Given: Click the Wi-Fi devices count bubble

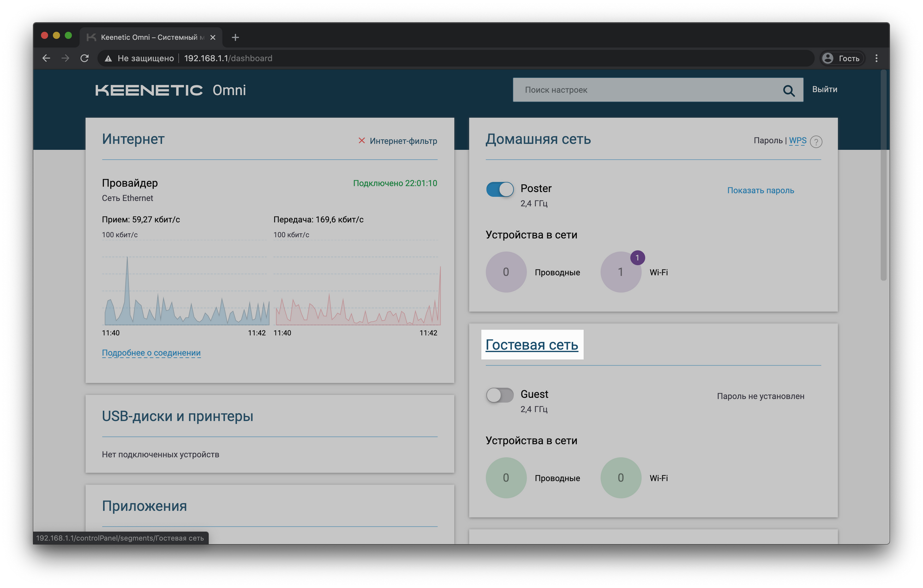Looking at the screenshot, I should (619, 272).
